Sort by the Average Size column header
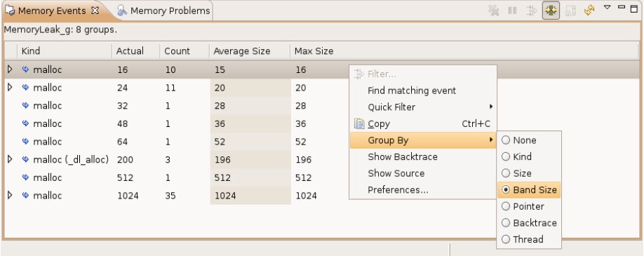The height and width of the screenshot is (256, 644). click(250, 51)
